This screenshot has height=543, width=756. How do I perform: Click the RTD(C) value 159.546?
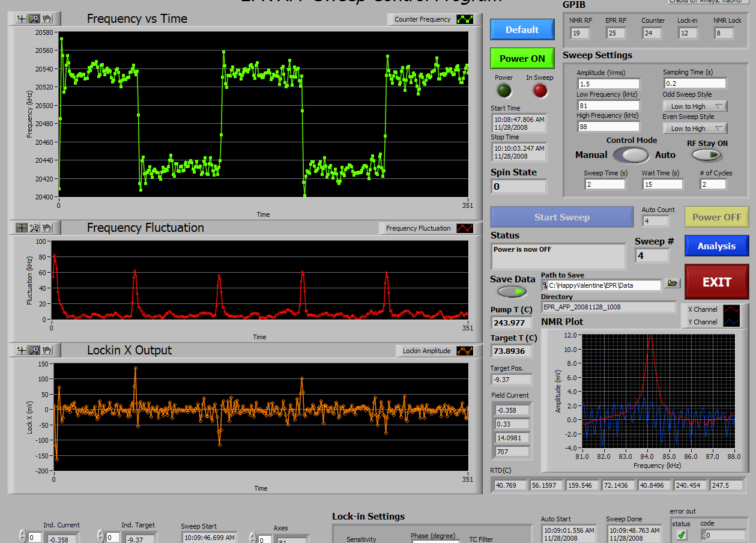pyautogui.click(x=582, y=485)
